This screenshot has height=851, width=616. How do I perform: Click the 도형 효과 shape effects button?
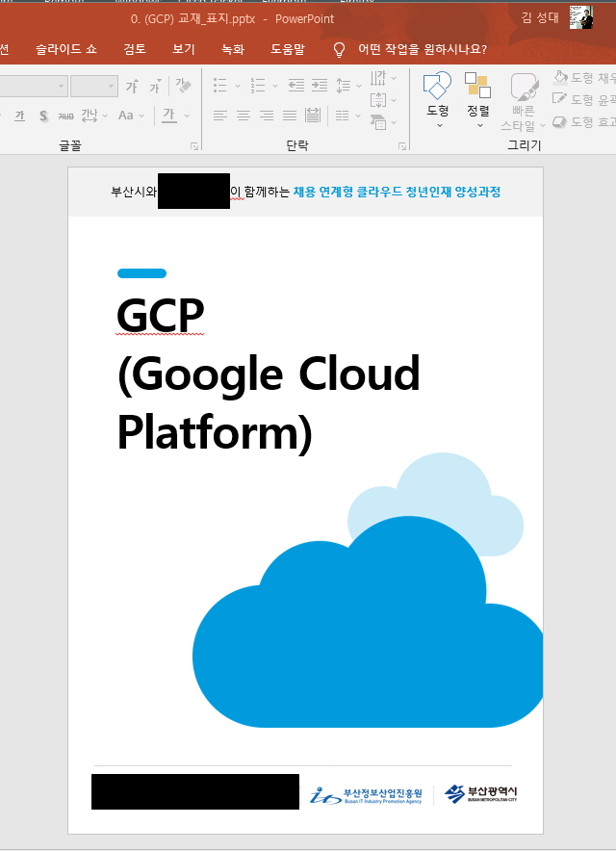[x=584, y=122]
